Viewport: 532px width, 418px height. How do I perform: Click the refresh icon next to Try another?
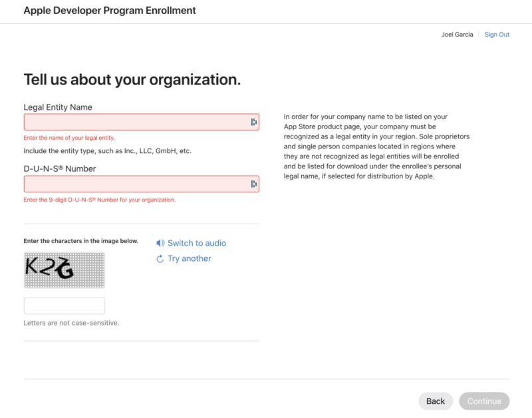[x=159, y=258]
